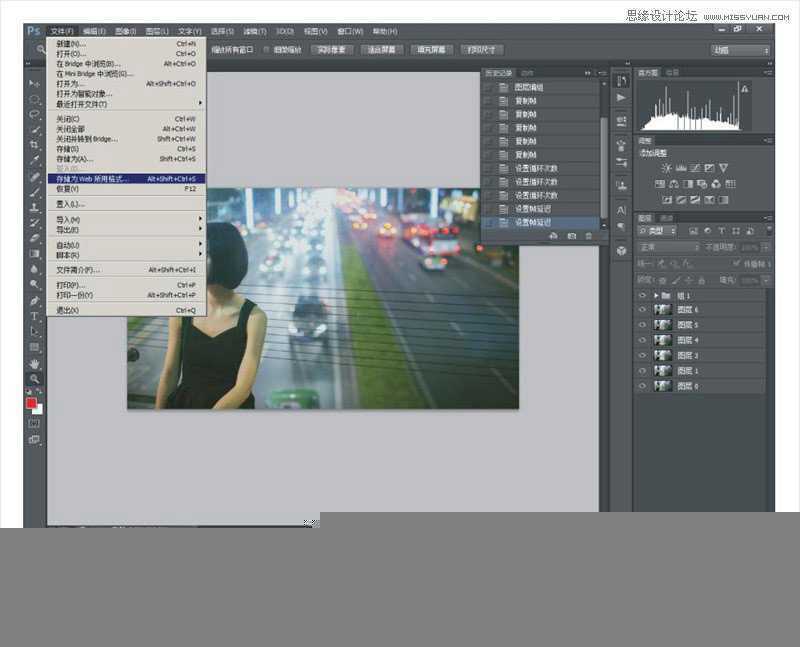
Task: Open the 3D panel cube icon in dock
Action: [621, 251]
